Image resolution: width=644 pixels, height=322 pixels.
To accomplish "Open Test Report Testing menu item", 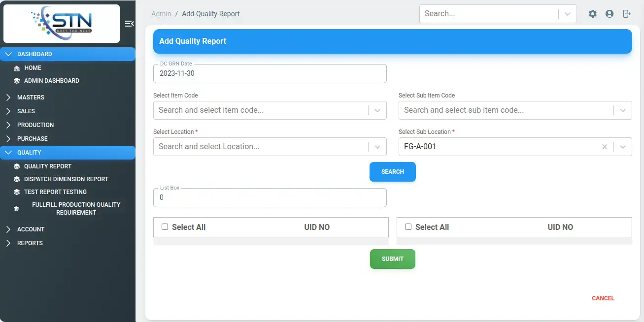I will pos(55,192).
